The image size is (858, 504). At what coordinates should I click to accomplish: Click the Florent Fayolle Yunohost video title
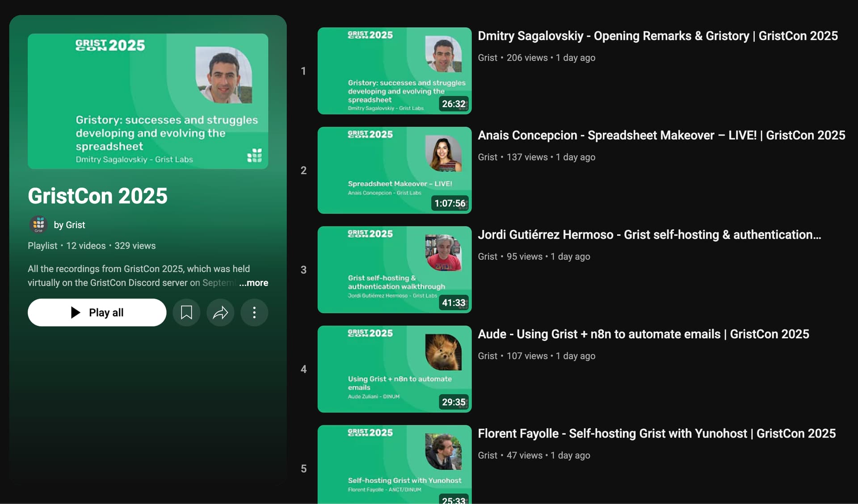click(x=656, y=433)
